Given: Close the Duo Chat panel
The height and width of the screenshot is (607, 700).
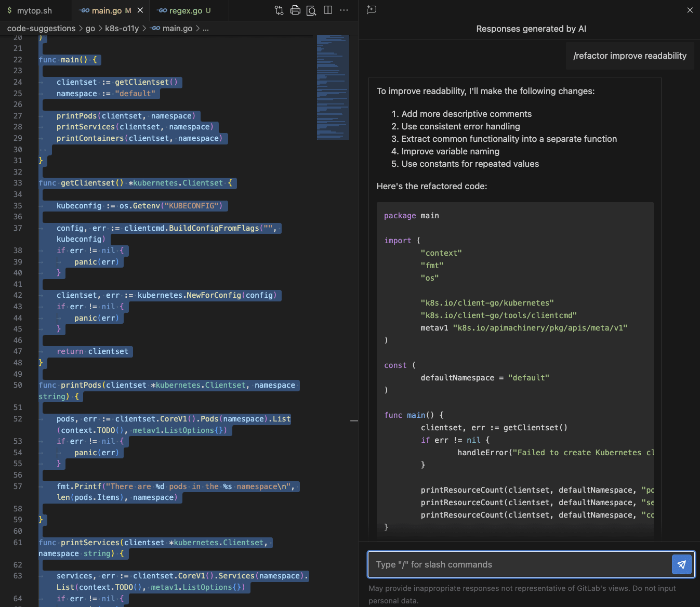Looking at the screenshot, I should tap(690, 10).
